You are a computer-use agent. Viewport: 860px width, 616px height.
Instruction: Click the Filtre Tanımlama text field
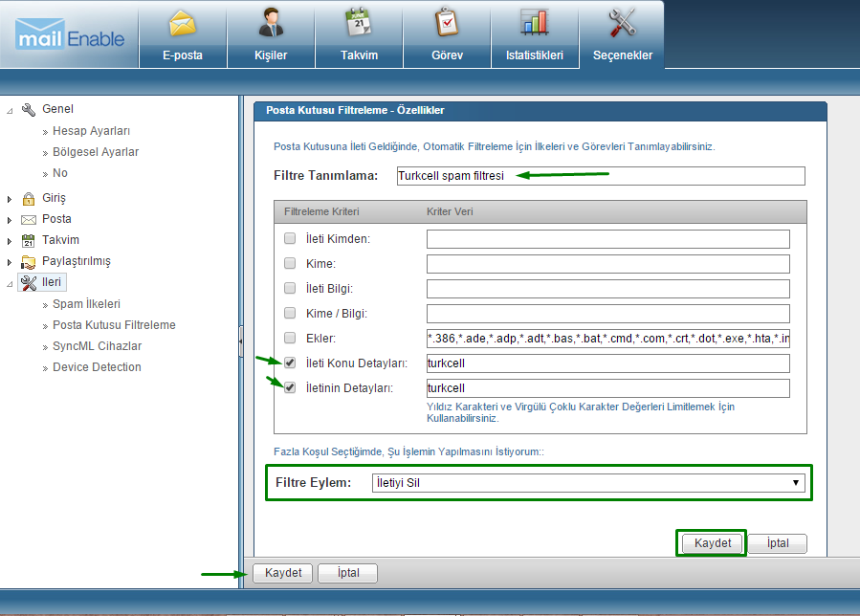point(601,176)
